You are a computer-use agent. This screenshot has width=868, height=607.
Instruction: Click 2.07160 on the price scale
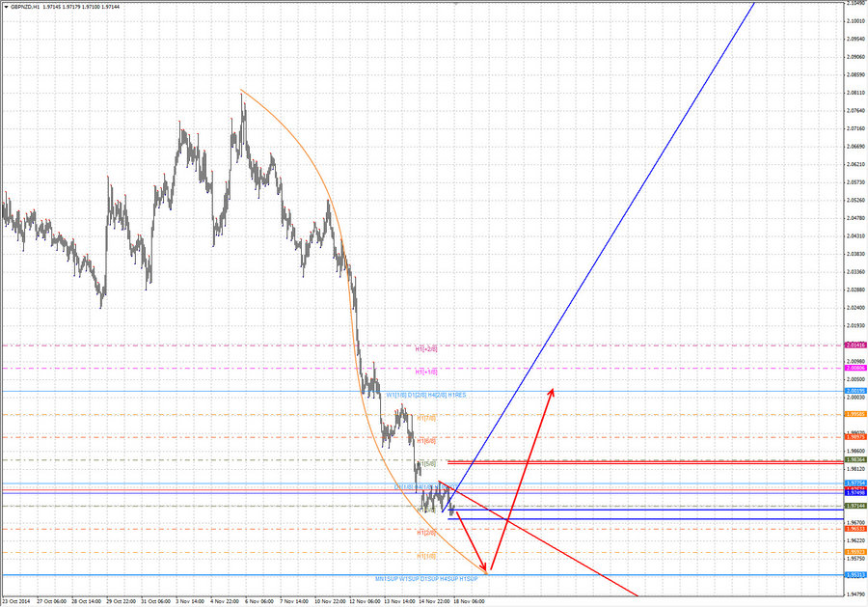click(x=855, y=128)
